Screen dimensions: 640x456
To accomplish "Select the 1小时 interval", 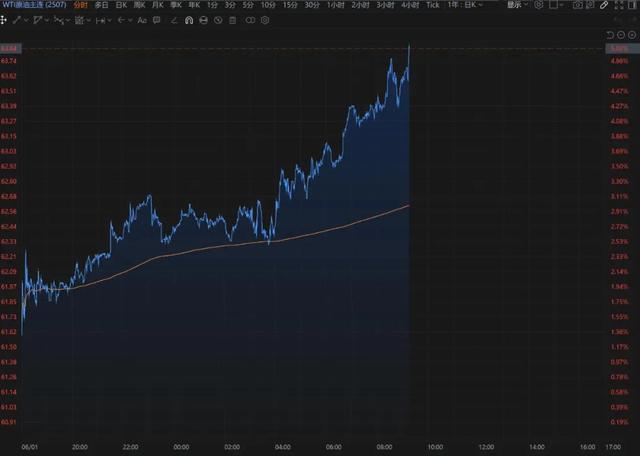I will (336, 5).
